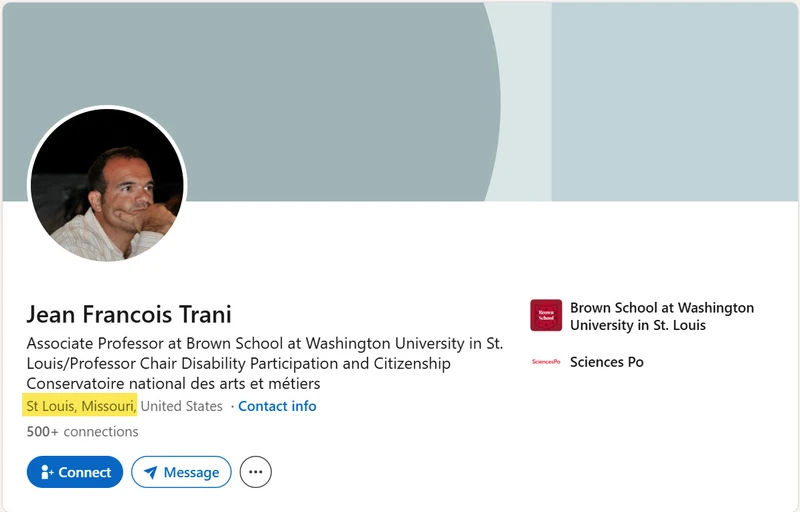800x512 pixels.
Task: Click the highlighted St Louis, Missouri location
Action: click(x=80, y=405)
